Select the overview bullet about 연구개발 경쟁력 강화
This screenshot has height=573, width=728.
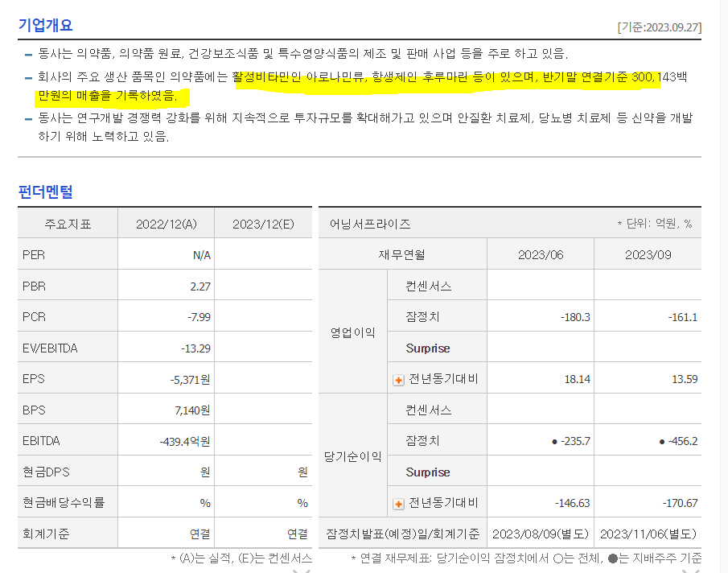(x=365, y=127)
